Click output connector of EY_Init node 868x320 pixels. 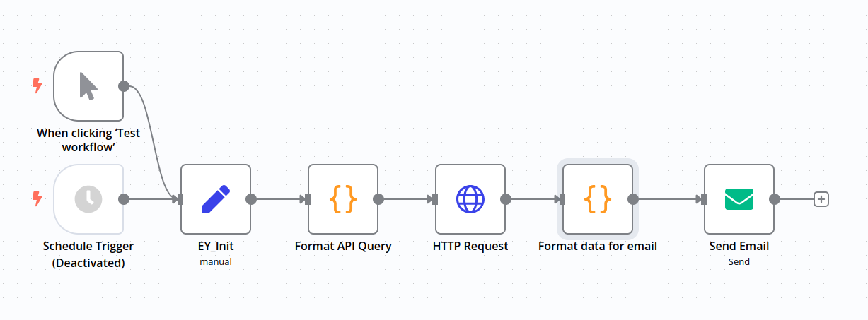tap(251, 199)
